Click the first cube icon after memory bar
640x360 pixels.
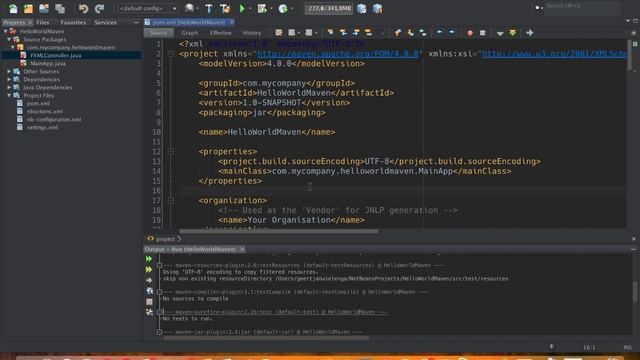362,9
